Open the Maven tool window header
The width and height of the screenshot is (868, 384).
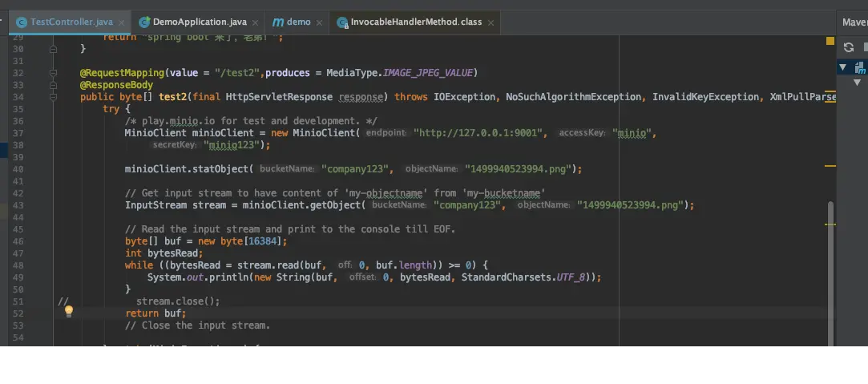[x=854, y=22]
